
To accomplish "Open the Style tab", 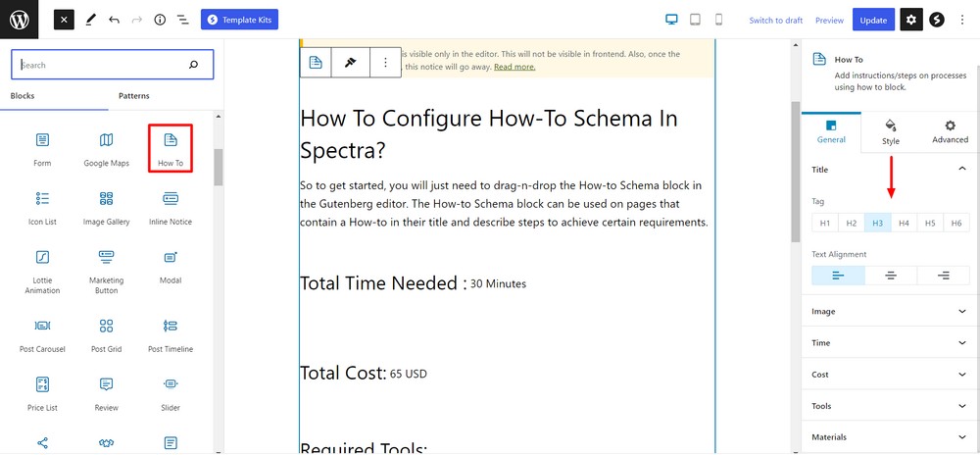I will click(x=890, y=132).
